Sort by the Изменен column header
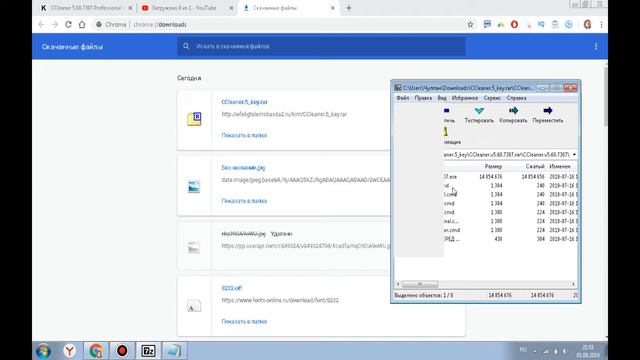640x360 pixels. [x=560, y=167]
